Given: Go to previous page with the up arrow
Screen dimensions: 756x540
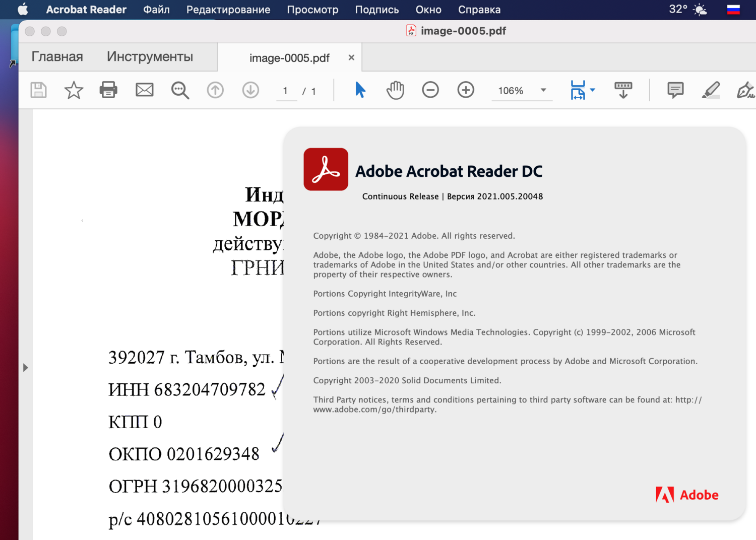Looking at the screenshot, I should tap(215, 90).
